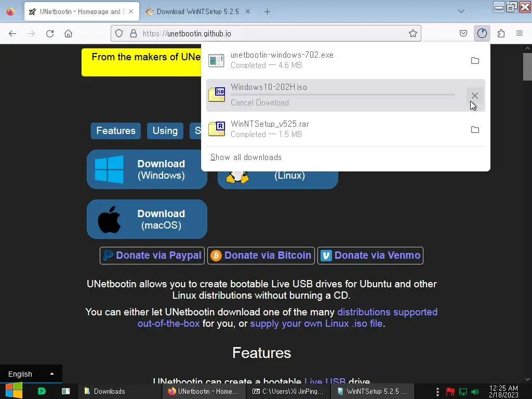Open the taskbar window icon beside the chat icon

[x=66, y=391]
